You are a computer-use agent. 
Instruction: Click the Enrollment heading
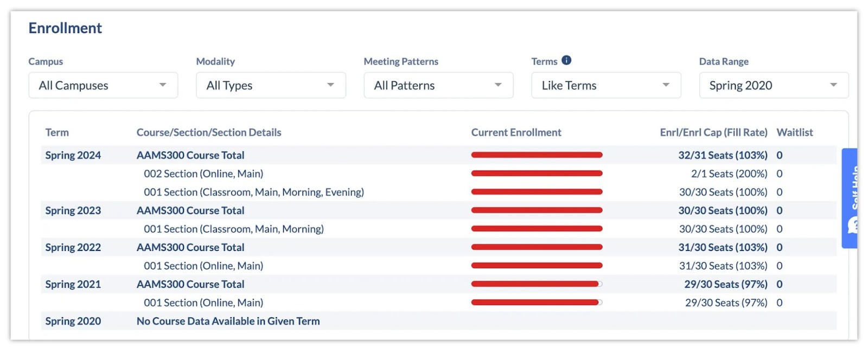tap(65, 28)
